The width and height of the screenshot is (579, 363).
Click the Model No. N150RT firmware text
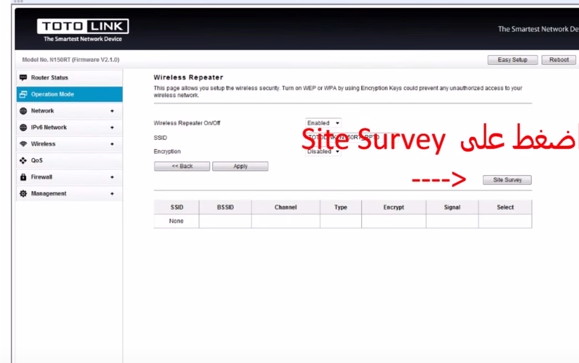point(71,59)
